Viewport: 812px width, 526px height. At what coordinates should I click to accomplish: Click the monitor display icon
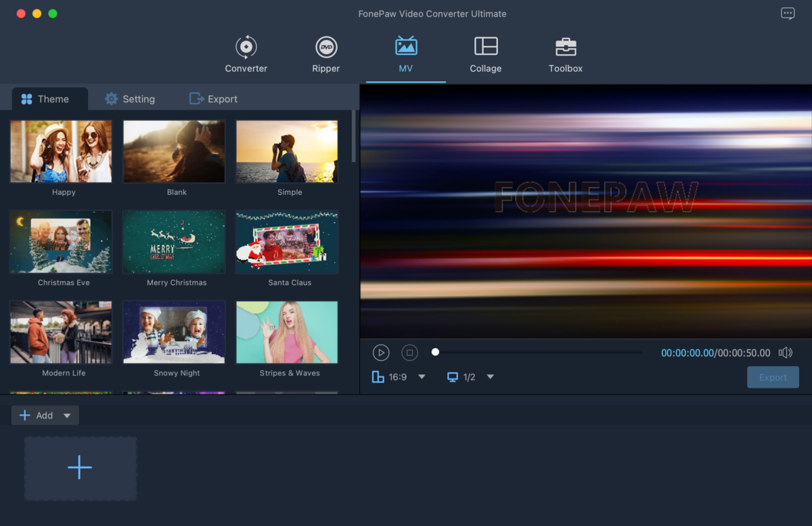pyautogui.click(x=453, y=377)
